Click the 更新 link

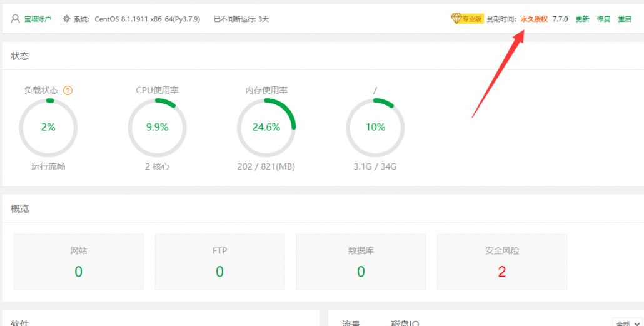[582, 19]
